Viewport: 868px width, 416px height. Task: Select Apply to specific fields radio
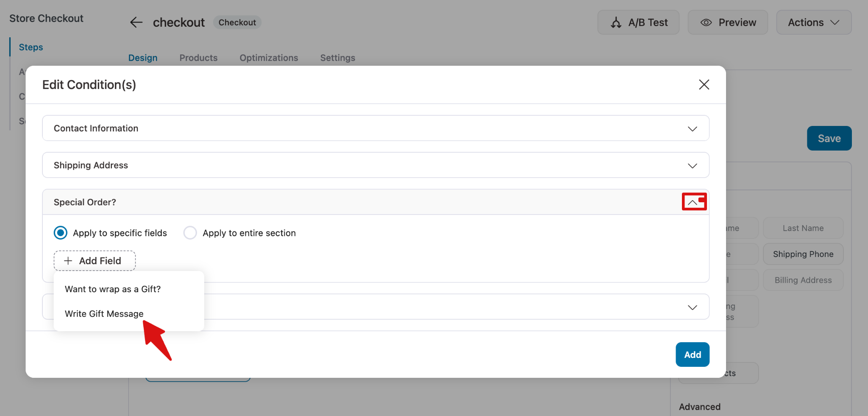point(61,233)
